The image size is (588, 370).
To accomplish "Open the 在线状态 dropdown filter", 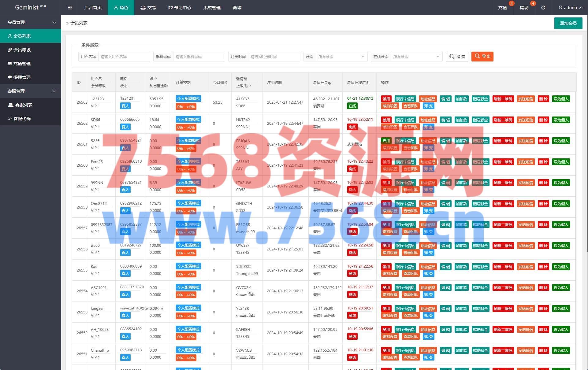I will [x=416, y=57].
